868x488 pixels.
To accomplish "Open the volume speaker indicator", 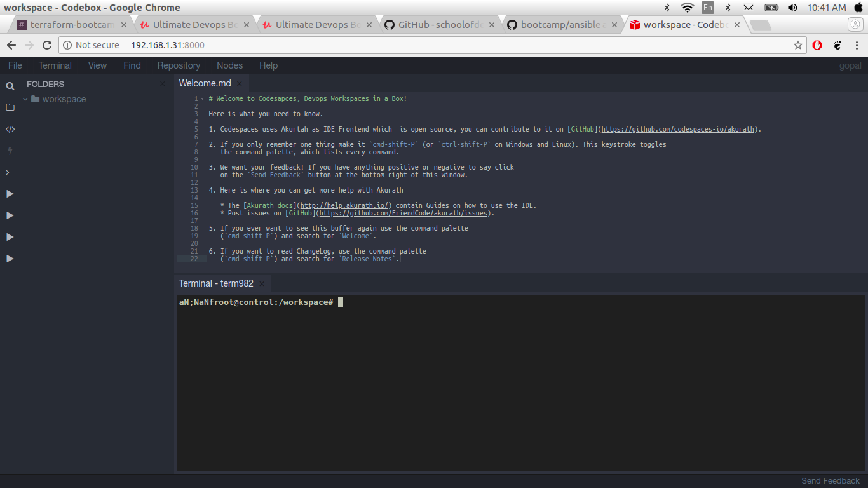I will click(x=792, y=8).
